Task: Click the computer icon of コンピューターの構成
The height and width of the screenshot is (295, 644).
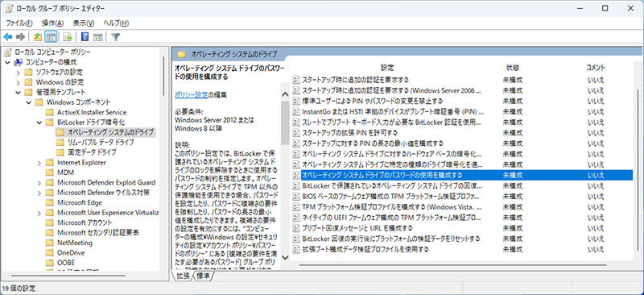Action: 19,63
